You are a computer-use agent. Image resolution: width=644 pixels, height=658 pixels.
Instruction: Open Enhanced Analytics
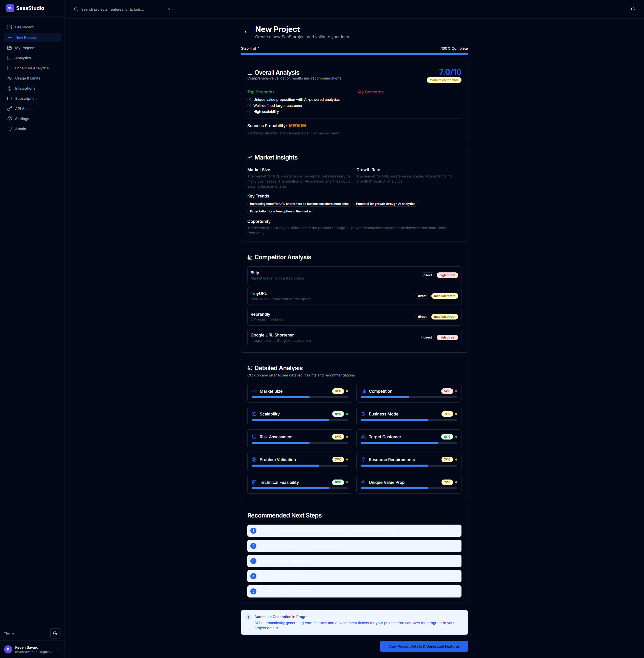32,68
